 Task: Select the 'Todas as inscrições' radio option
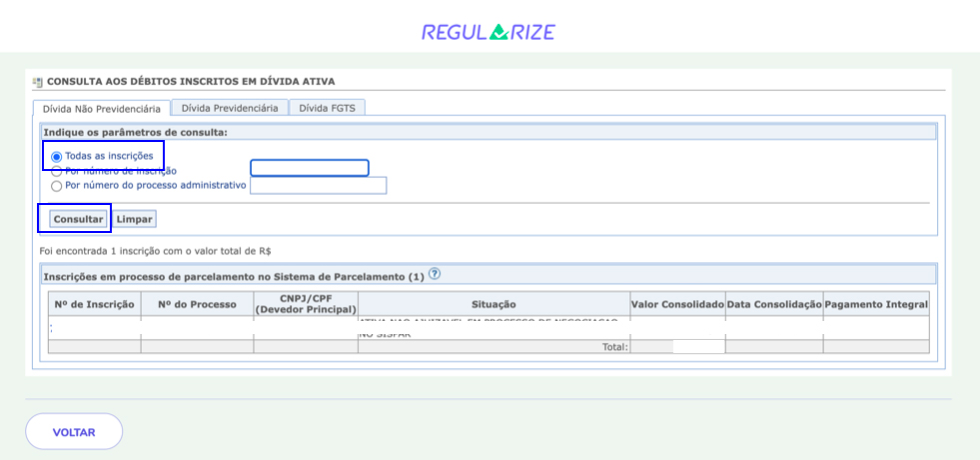57,156
